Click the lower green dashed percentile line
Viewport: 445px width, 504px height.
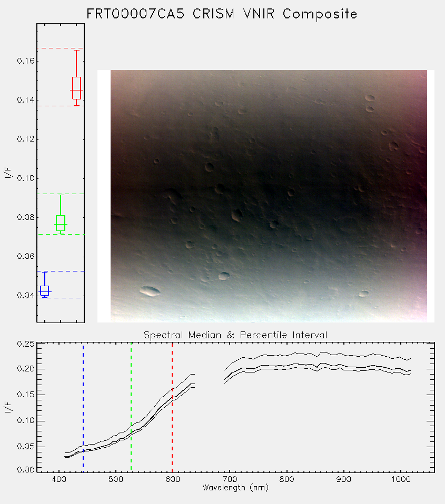(x=61, y=234)
